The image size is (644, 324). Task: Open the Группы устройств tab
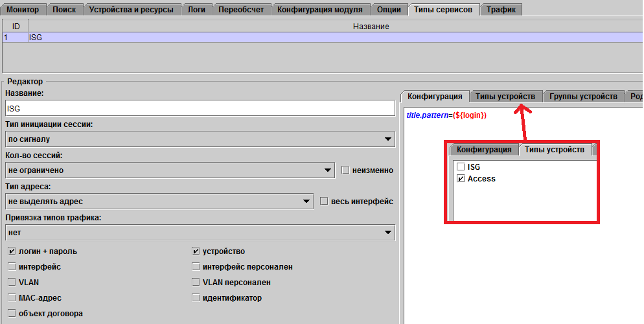[583, 97]
